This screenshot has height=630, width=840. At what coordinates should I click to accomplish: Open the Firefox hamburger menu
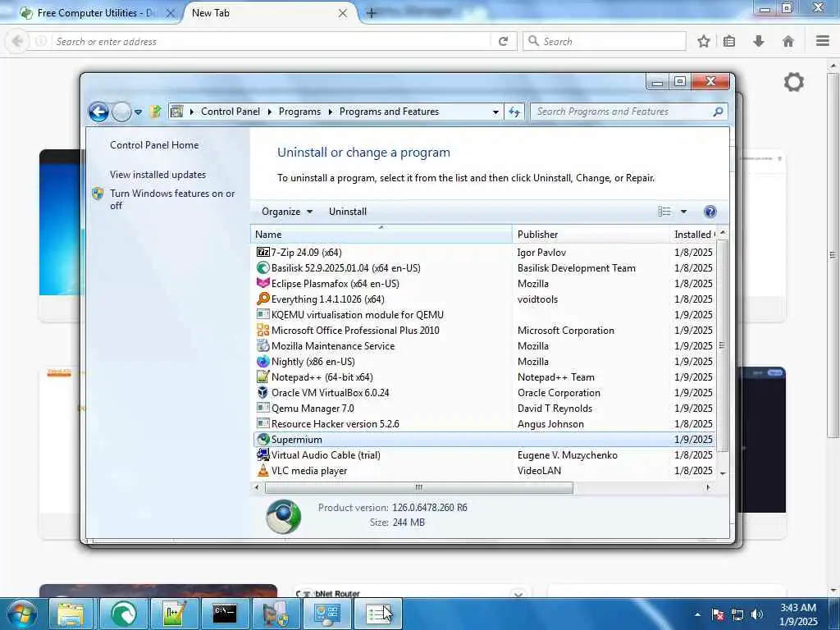823,41
